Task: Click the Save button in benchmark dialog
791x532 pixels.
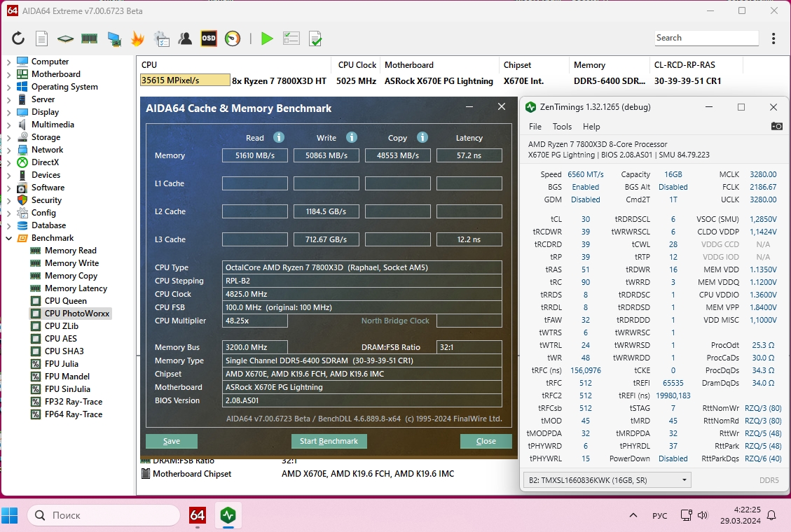Action: (x=172, y=441)
